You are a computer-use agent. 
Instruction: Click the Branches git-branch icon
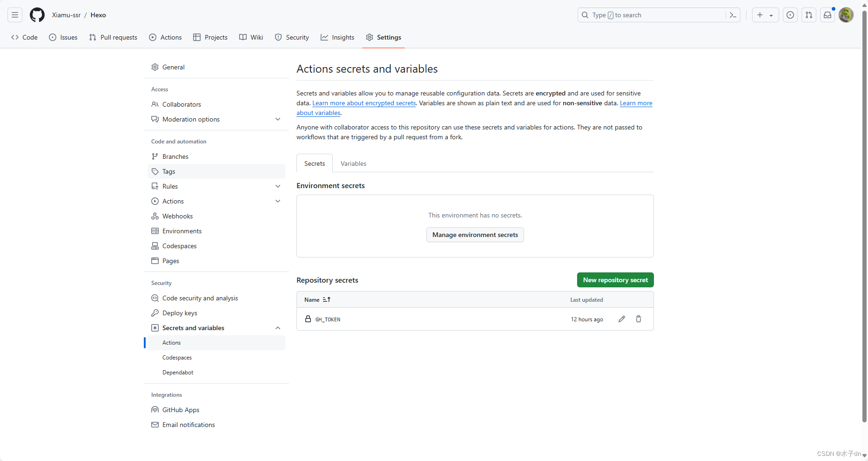coord(155,156)
